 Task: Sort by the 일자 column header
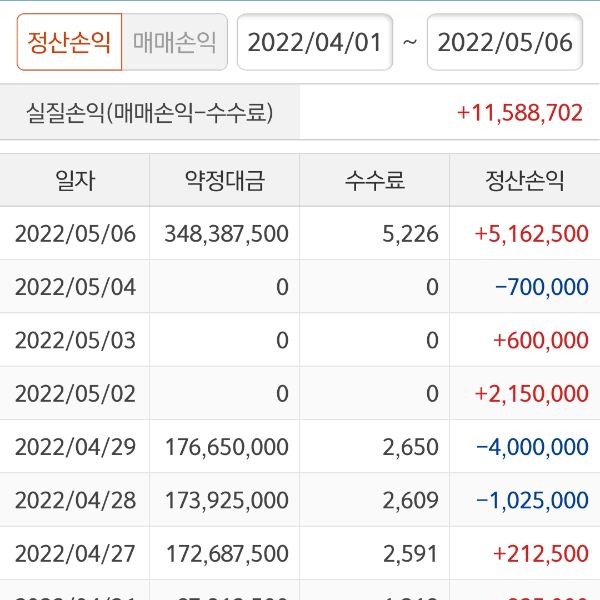point(75,181)
